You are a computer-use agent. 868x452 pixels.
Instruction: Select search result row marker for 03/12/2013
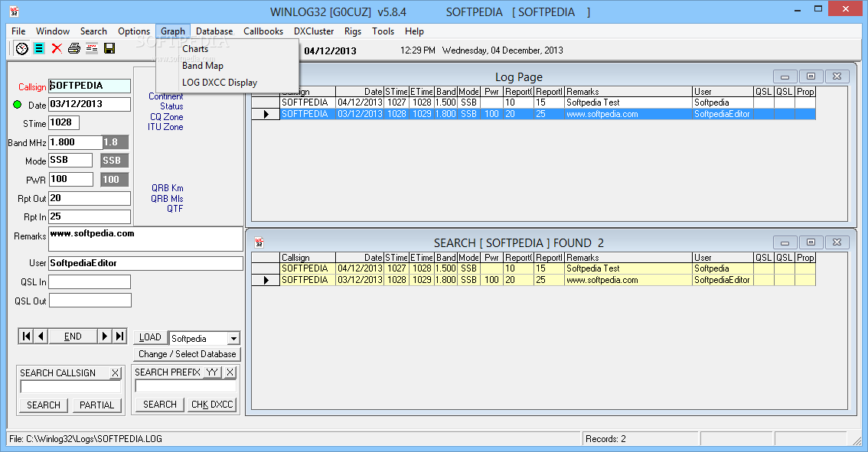pyautogui.click(x=266, y=280)
